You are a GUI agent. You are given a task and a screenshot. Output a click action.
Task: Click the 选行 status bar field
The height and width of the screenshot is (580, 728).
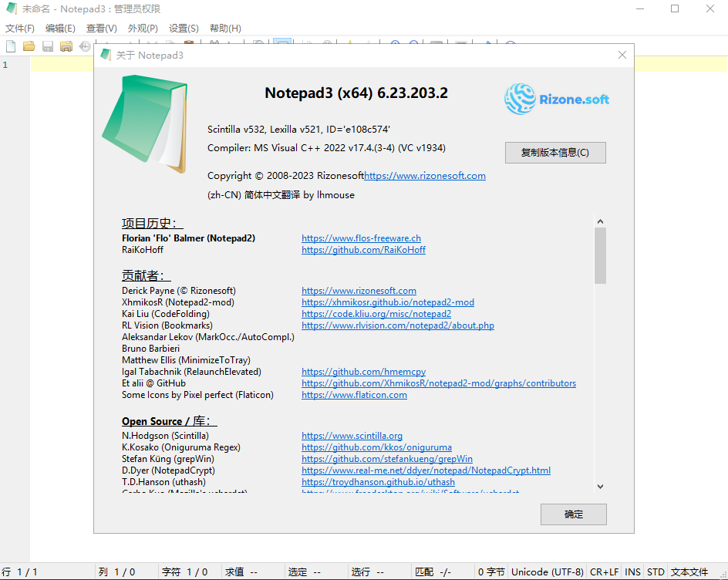coord(379,572)
